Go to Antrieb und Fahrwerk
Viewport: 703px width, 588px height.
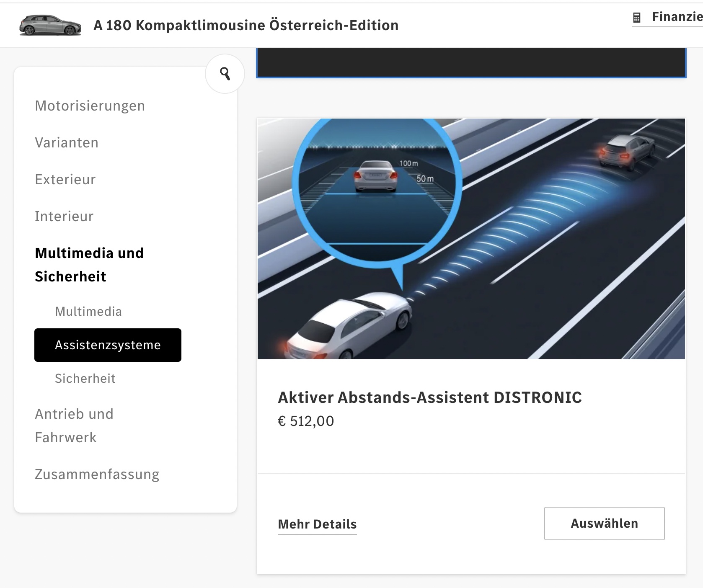74,426
